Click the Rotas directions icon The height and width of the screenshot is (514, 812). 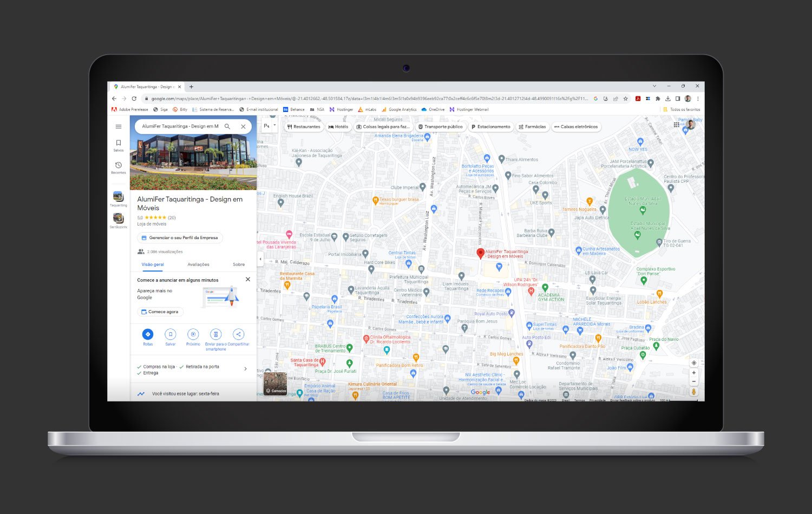click(148, 334)
